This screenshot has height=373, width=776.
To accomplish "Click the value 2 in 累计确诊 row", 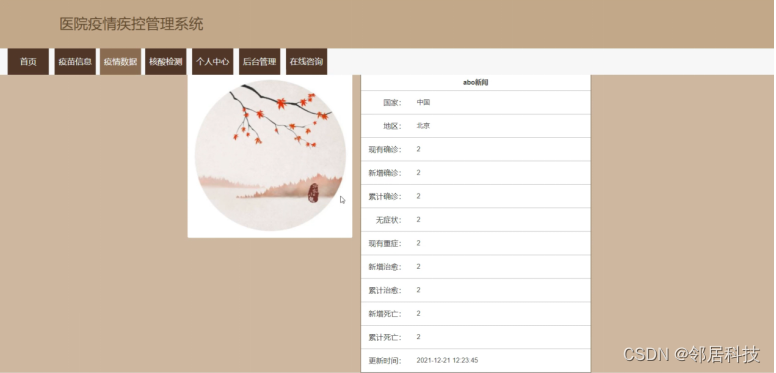I will pos(419,196).
